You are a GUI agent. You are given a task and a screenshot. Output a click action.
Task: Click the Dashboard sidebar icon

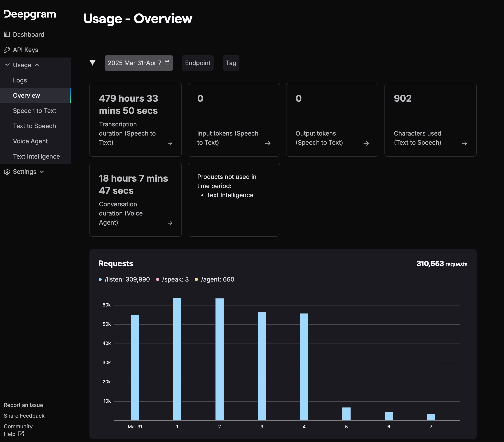click(x=7, y=34)
